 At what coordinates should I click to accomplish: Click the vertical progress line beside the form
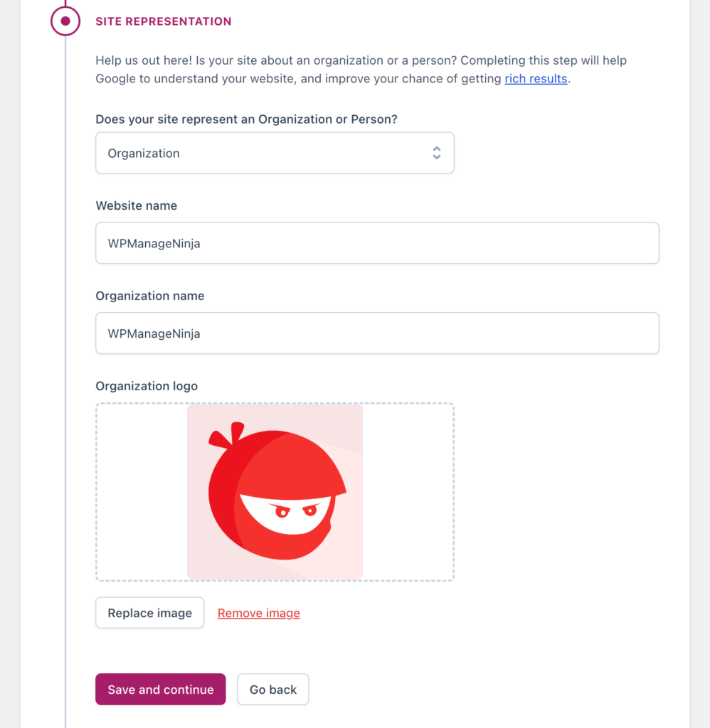click(65, 355)
